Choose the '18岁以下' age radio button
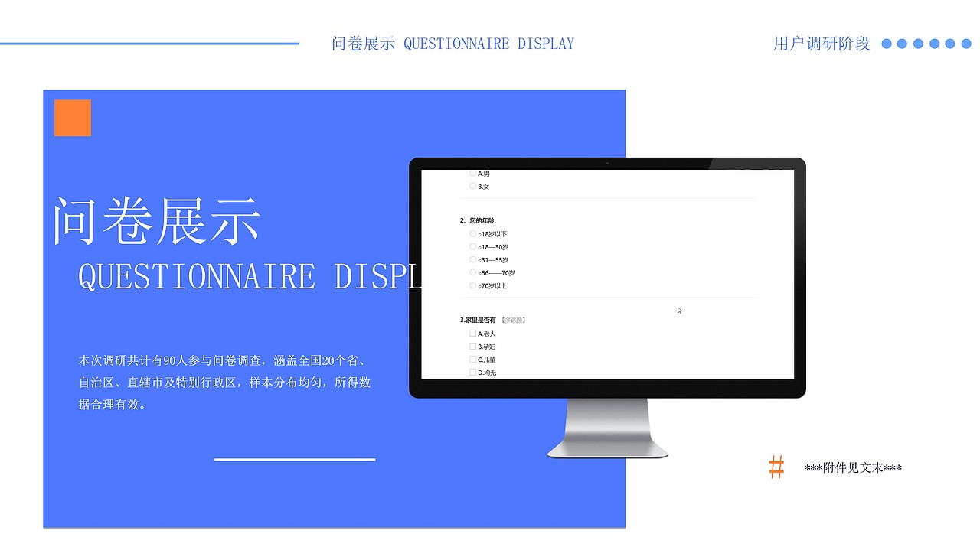Viewport: 980px width, 547px height. click(x=473, y=234)
